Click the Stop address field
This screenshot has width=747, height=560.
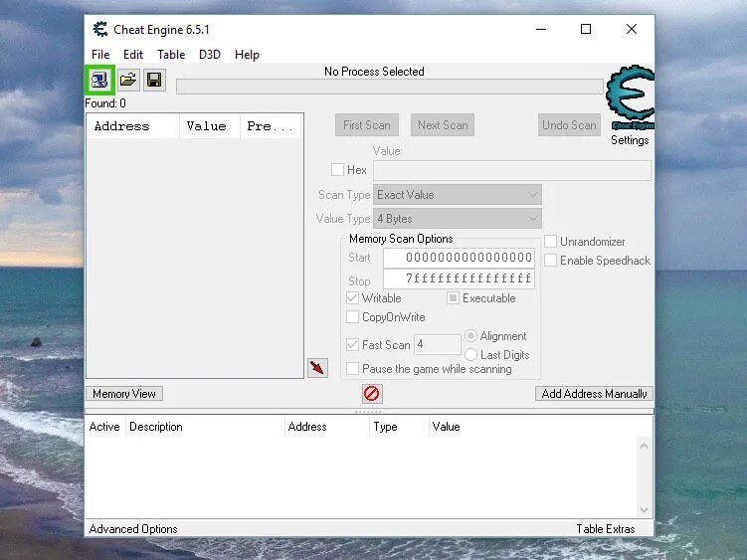[459, 279]
